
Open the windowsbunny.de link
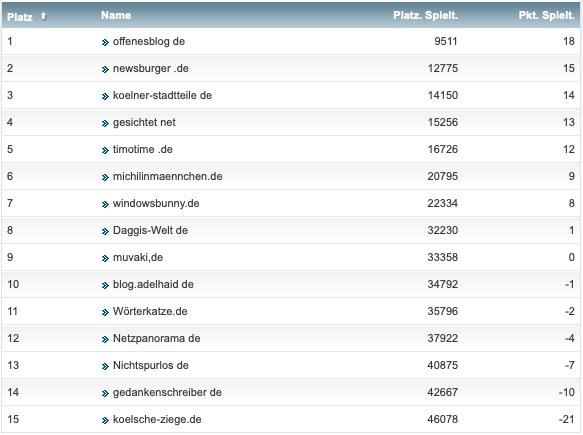coord(156,203)
